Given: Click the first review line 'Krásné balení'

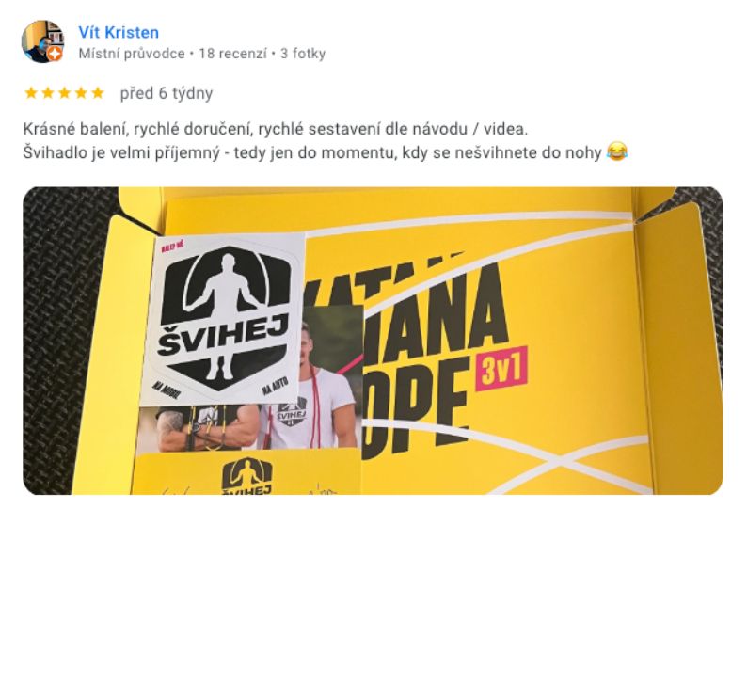Looking at the screenshot, I should click(x=276, y=129).
